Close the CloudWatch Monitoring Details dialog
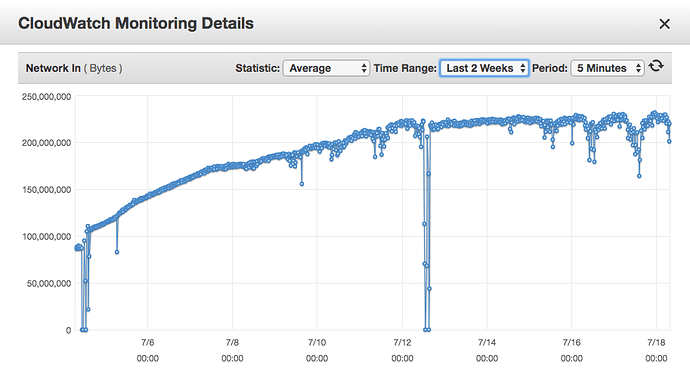 coord(664,24)
